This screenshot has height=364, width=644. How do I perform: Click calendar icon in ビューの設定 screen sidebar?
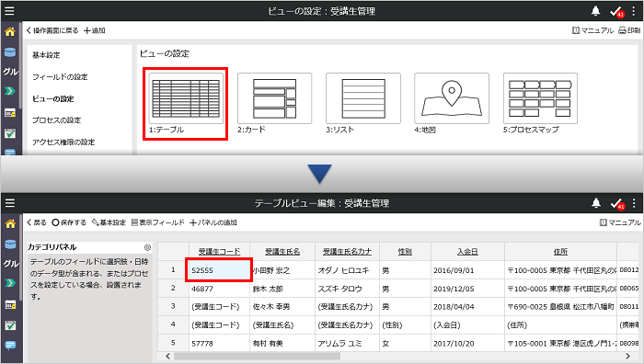(x=10, y=112)
